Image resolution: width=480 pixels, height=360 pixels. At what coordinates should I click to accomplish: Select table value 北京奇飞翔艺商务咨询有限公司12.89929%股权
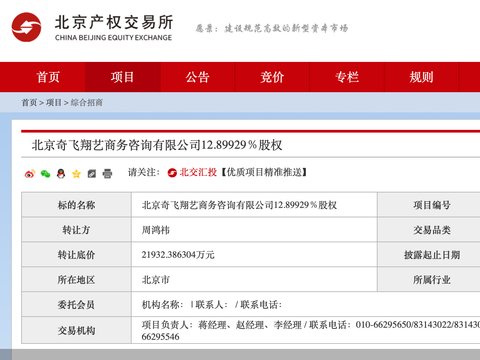[239, 205]
